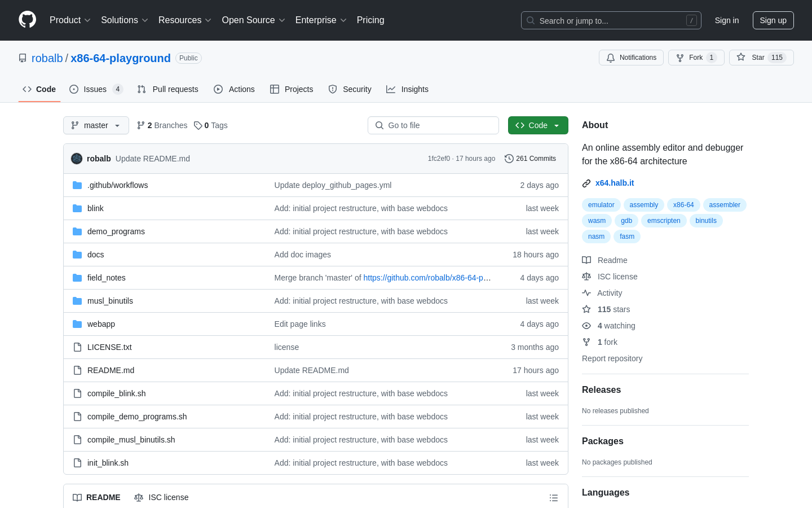Viewport: 812px width, 508px height.
Task: Click the emscripten topic tag
Action: [664, 221]
